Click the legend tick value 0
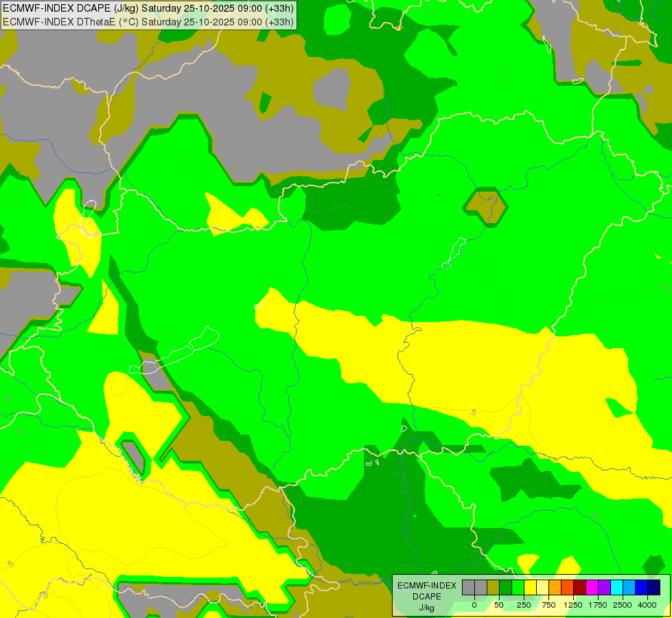The height and width of the screenshot is (618, 672). pyautogui.click(x=474, y=605)
